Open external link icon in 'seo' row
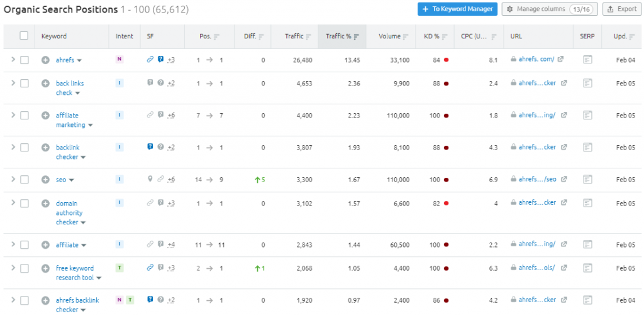 (564, 179)
